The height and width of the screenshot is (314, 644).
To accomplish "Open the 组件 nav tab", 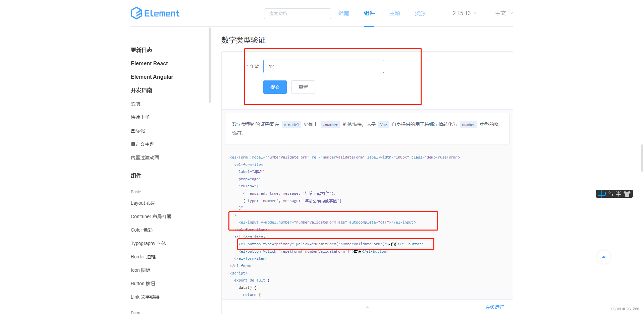I will (x=369, y=13).
